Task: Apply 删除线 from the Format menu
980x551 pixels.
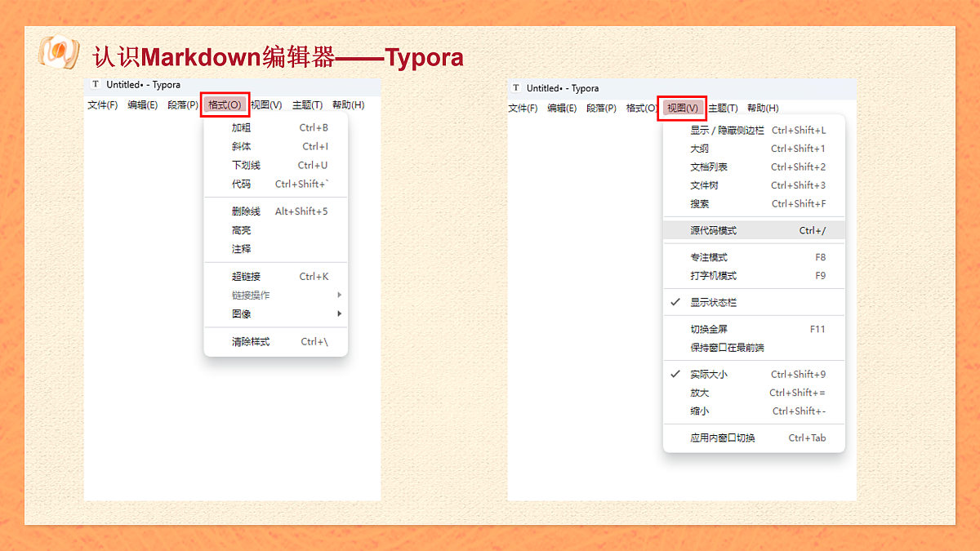Action: [x=276, y=211]
